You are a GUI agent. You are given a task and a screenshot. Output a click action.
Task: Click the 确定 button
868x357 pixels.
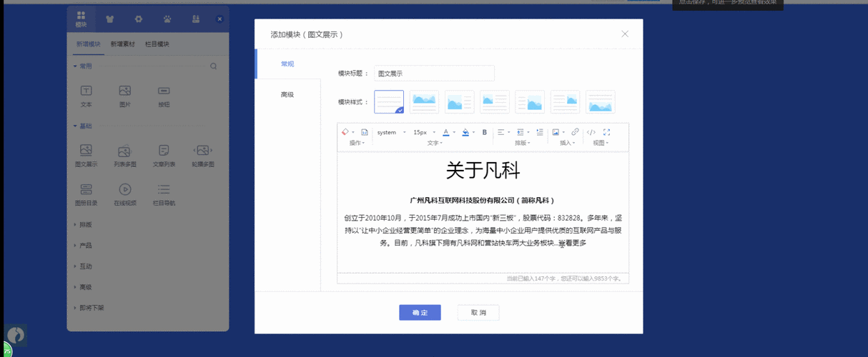420,313
